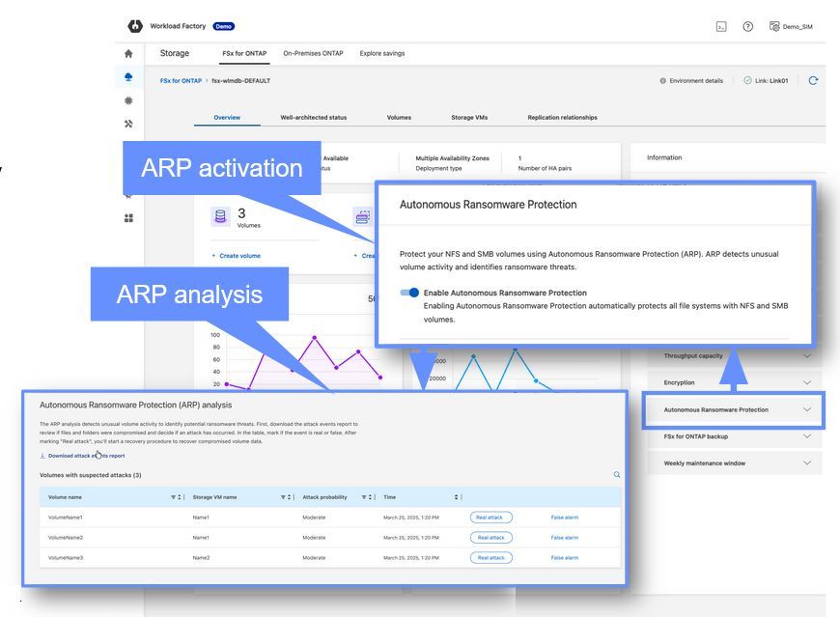Open the terminal console icon in header
Viewport: 840px width, 617px height.
click(721, 27)
